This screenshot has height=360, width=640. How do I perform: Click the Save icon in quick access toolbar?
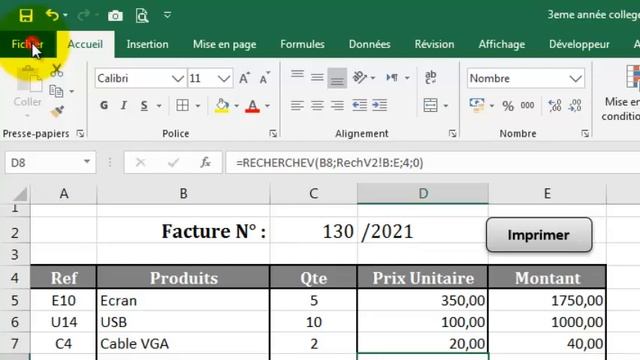tap(26, 16)
